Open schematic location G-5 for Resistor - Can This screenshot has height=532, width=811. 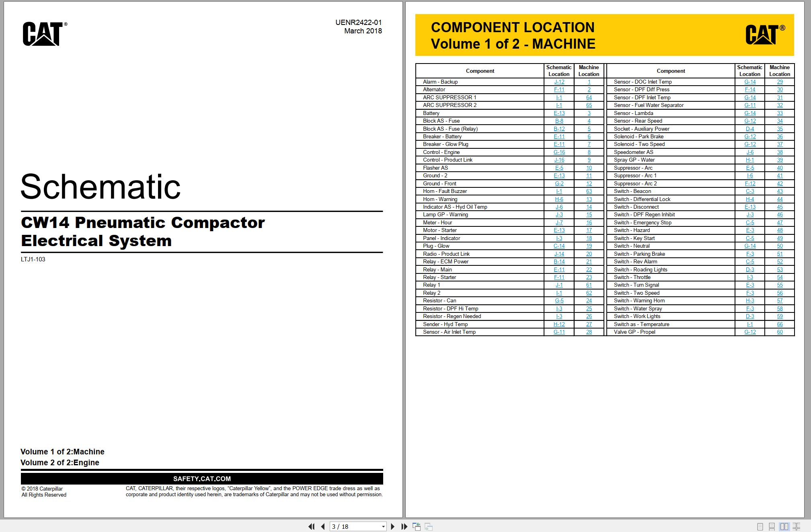[x=559, y=300]
